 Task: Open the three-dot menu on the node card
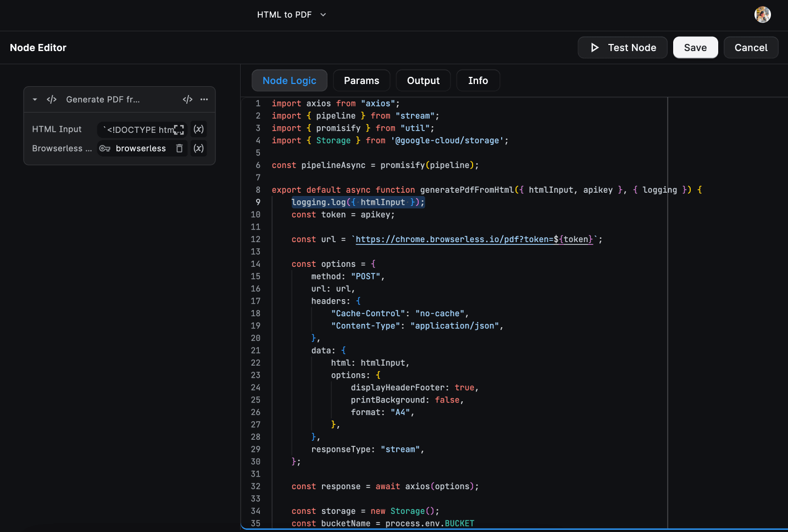click(x=204, y=99)
